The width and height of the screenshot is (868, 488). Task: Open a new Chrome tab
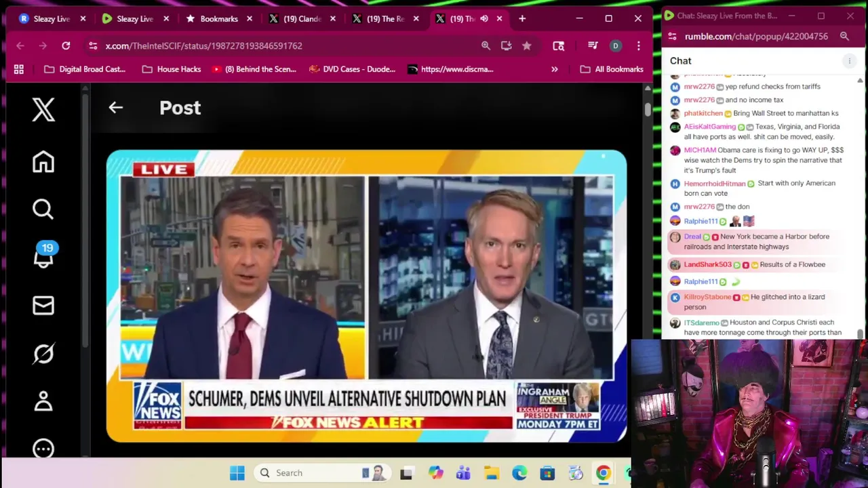(x=522, y=19)
